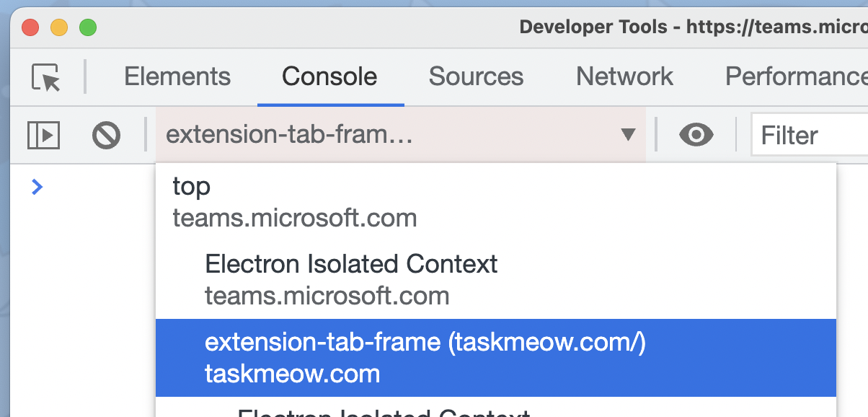This screenshot has width=868, height=417.
Task: Choose the Electron Isolated Context frame
Action: click(x=351, y=279)
